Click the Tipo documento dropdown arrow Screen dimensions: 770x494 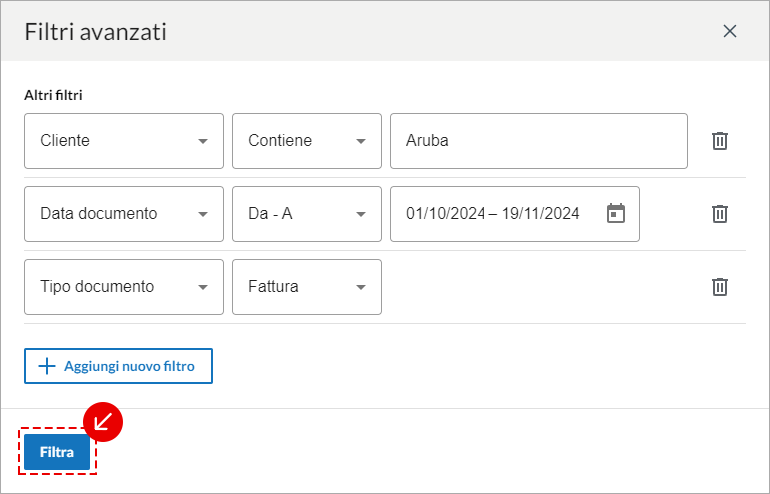[203, 287]
